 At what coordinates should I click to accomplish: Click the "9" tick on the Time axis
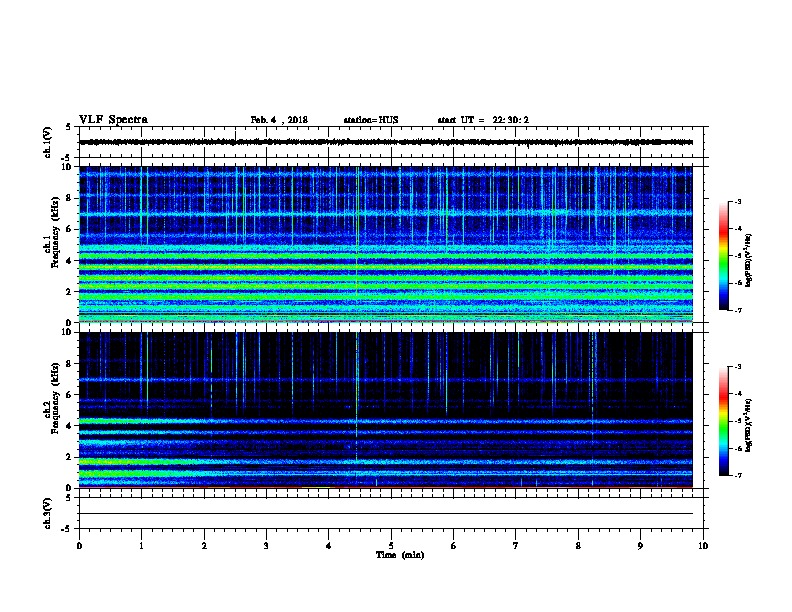[640, 546]
